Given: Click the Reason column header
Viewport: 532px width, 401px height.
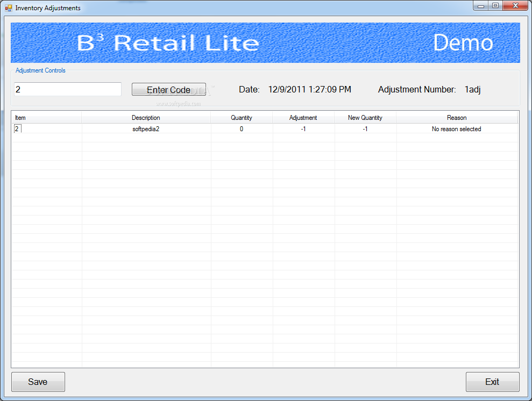Looking at the screenshot, I should click(457, 118).
